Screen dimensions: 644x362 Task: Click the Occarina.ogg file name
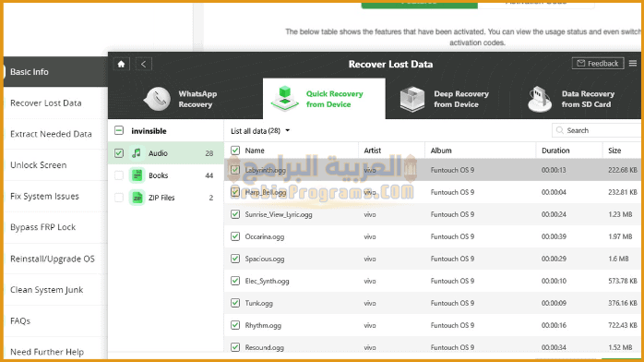pos(265,236)
